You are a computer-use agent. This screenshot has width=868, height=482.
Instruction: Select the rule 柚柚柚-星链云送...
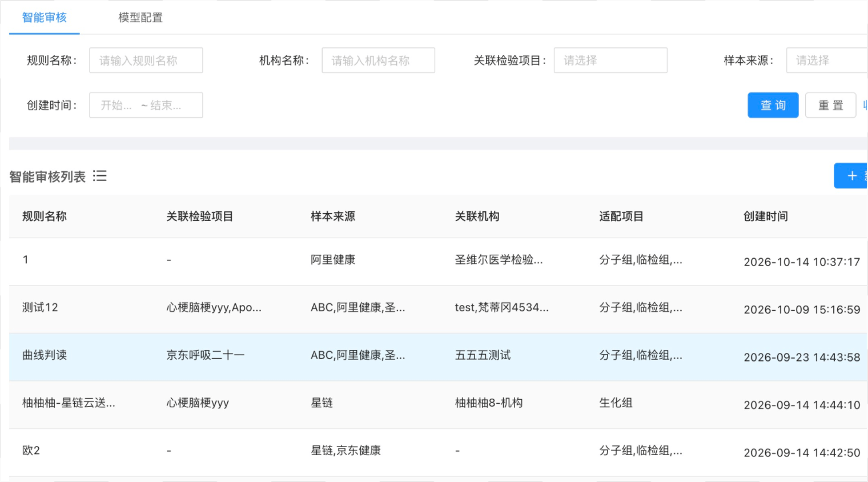[69, 403]
